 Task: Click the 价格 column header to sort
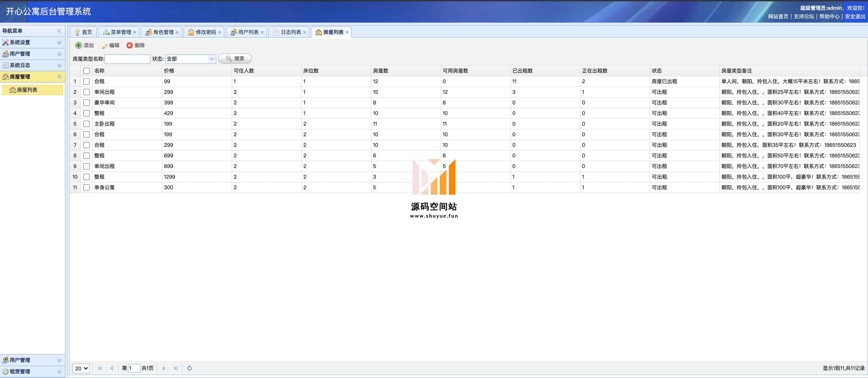[x=169, y=71]
